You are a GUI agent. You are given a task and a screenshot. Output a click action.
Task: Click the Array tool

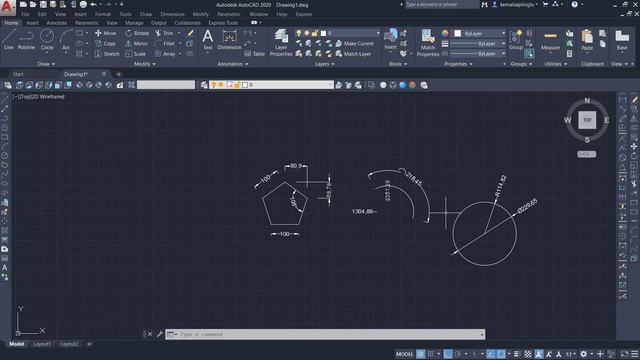(165, 54)
